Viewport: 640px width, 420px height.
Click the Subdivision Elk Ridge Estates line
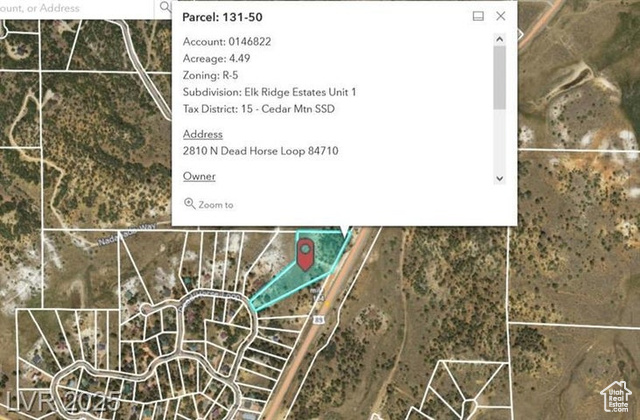pos(269,92)
